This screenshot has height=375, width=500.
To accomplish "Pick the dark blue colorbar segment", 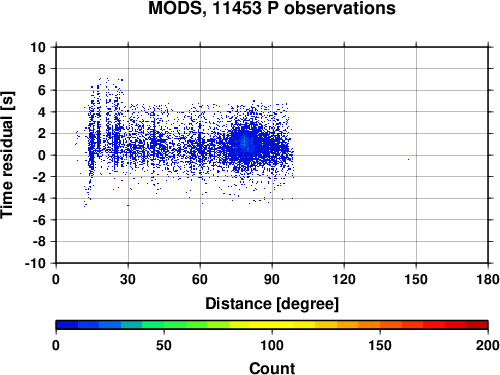I will click(x=67, y=325).
